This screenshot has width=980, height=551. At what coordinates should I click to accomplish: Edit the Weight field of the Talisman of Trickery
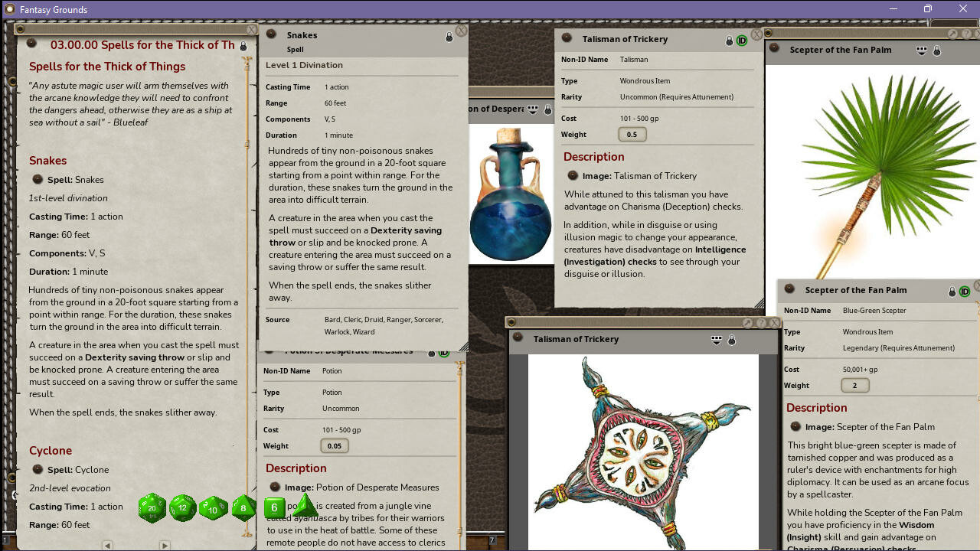[x=631, y=134]
